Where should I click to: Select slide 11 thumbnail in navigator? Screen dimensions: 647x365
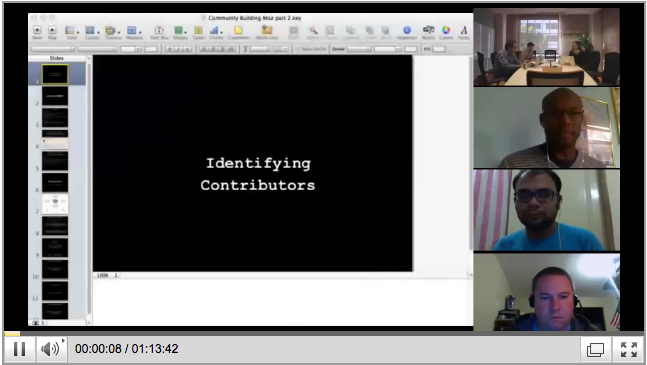coord(55,291)
